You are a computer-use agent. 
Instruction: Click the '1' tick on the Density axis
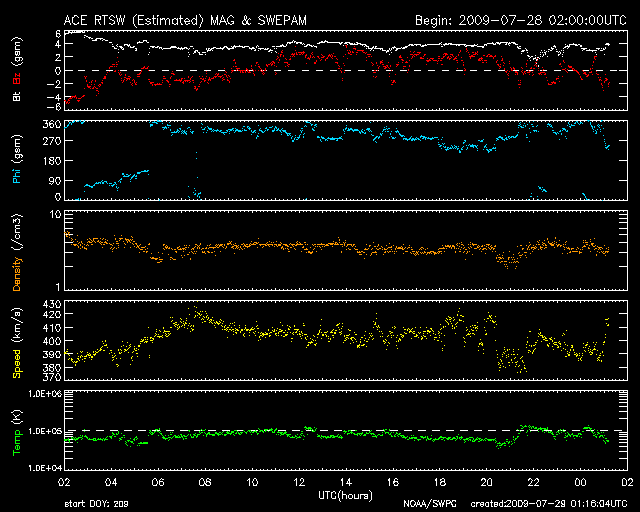click(58, 287)
